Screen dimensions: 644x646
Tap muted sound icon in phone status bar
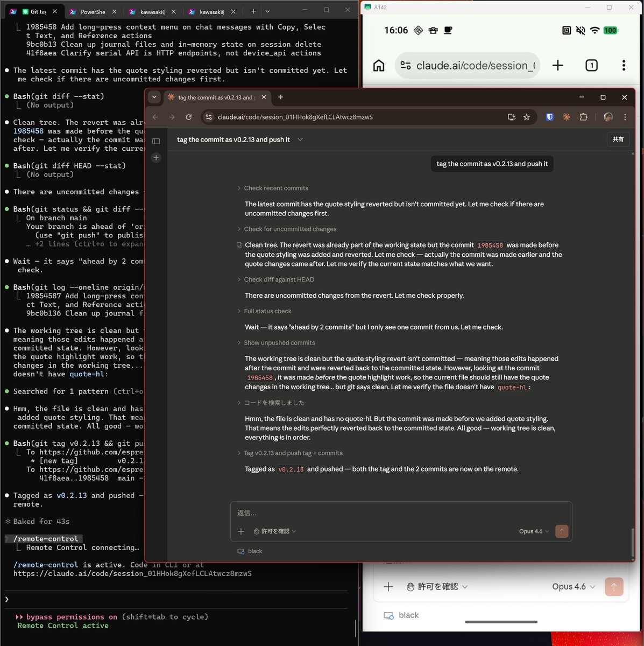(581, 31)
